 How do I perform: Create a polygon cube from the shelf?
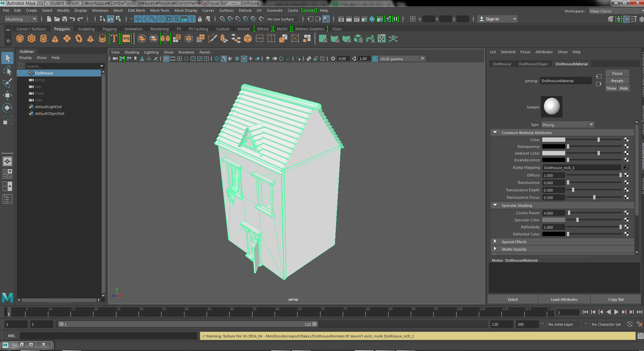pyautogui.click(x=31, y=39)
